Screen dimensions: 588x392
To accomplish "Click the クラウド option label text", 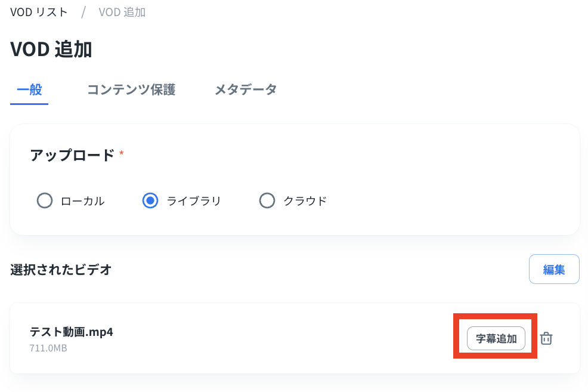I will click(305, 201).
